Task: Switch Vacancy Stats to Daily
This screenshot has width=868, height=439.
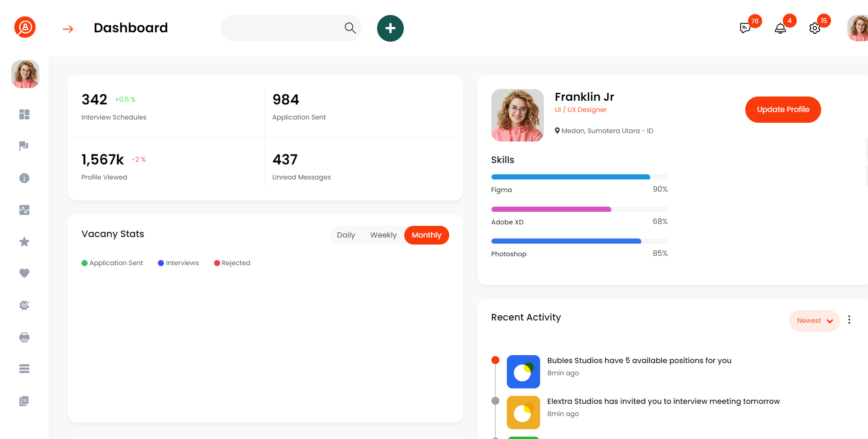Action: click(346, 235)
